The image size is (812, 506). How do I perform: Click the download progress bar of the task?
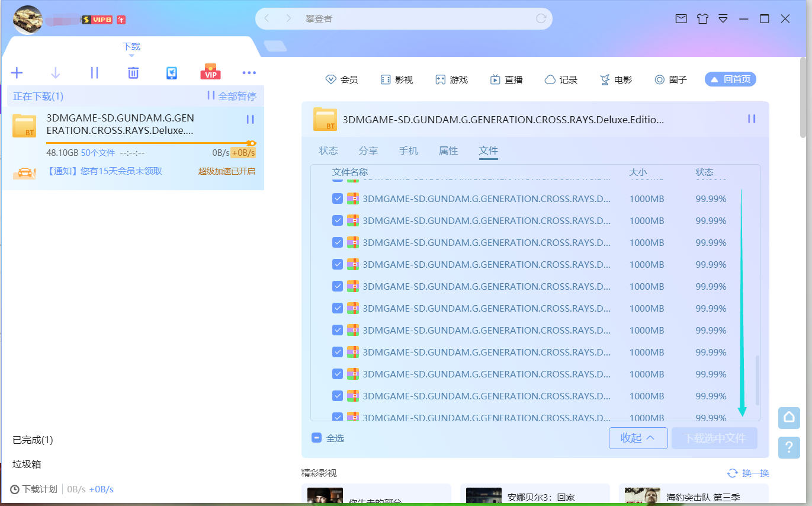[x=148, y=143]
